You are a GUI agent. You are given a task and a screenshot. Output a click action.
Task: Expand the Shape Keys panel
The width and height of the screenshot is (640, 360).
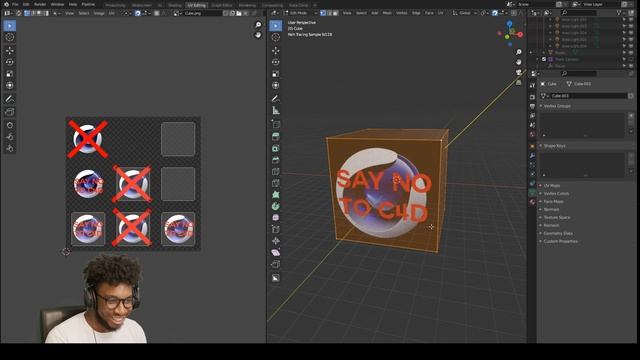point(554,146)
